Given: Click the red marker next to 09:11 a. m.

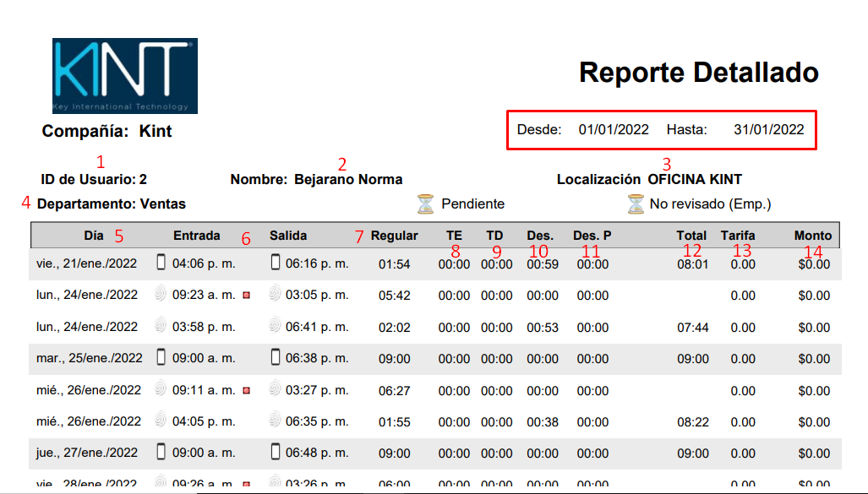Looking at the screenshot, I should (x=246, y=391).
